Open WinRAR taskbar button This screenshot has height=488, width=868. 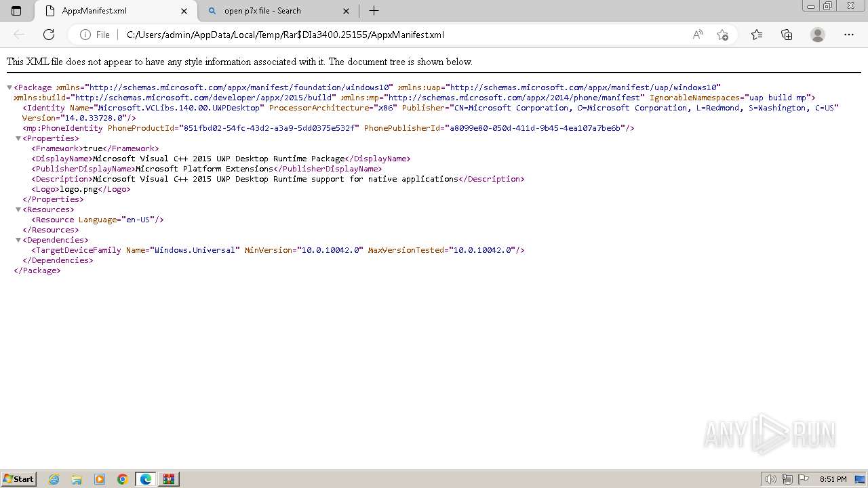pyautogui.click(x=169, y=479)
